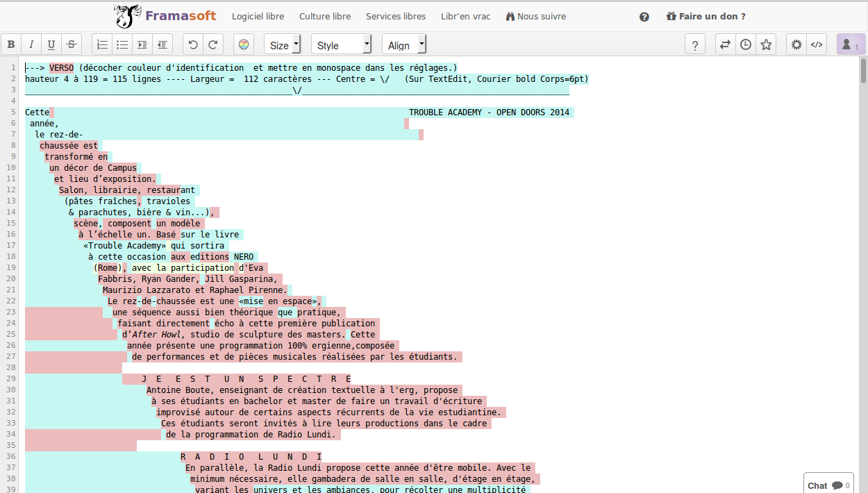Toggle italic formatting
Viewport: 868px width, 493px height.
tap(31, 44)
